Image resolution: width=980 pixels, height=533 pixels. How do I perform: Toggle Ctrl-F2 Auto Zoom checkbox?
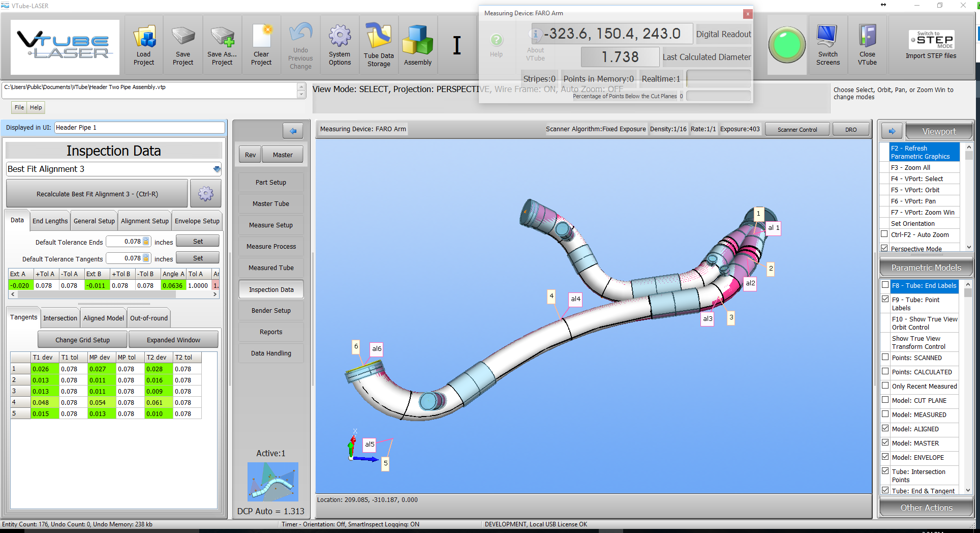click(x=885, y=234)
